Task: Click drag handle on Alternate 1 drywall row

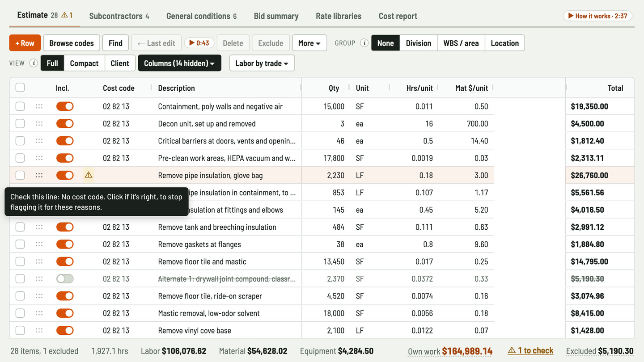Action: 39,278
